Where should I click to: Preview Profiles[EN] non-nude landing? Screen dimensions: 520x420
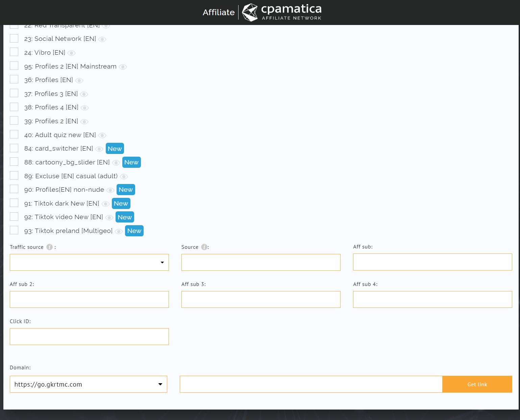(110, 190)
